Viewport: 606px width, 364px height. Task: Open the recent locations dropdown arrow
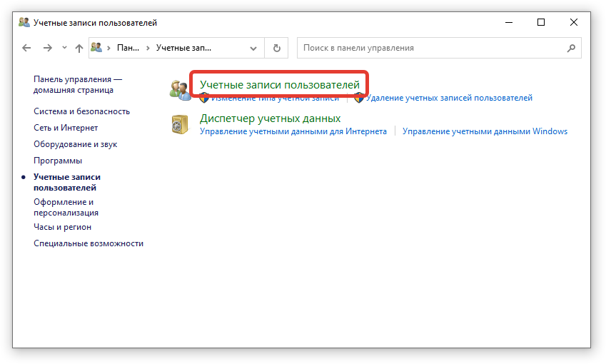tap(64, 48)
